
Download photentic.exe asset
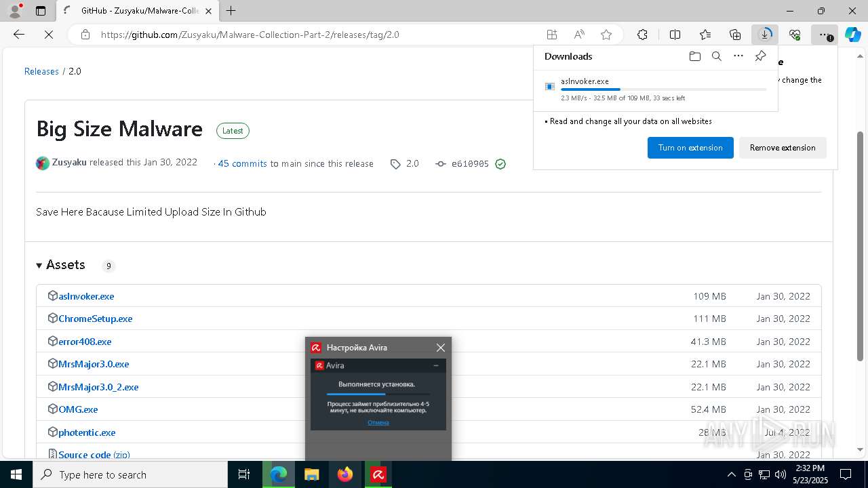tap(87, 432)
